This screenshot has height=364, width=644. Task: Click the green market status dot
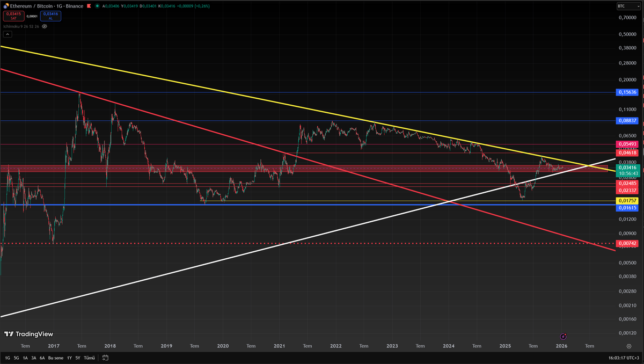(x=97, y=6)
